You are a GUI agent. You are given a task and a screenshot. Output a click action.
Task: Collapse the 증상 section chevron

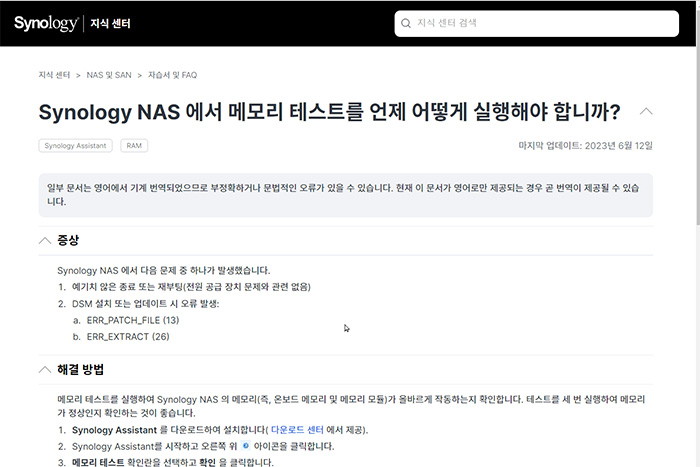pyautogui.click(x=45, y=241)
